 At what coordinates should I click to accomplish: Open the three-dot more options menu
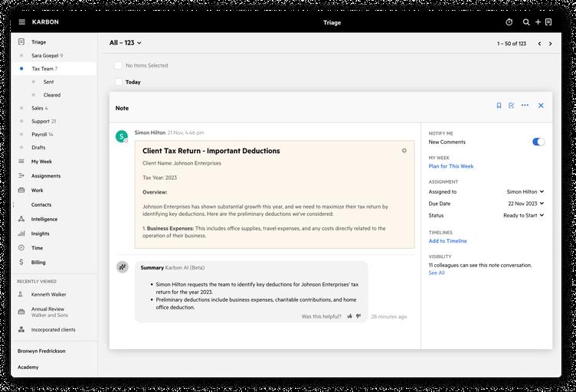click(525, 106)
